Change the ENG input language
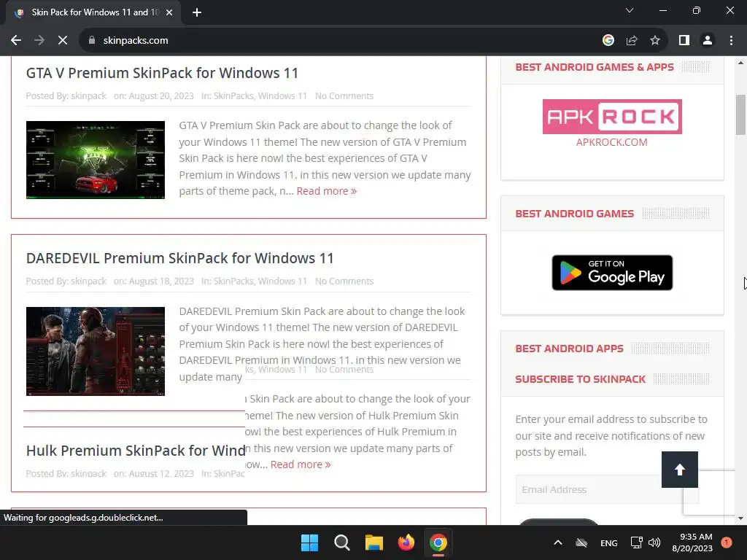This screenshot has height=560, width=747. [609, 542]
